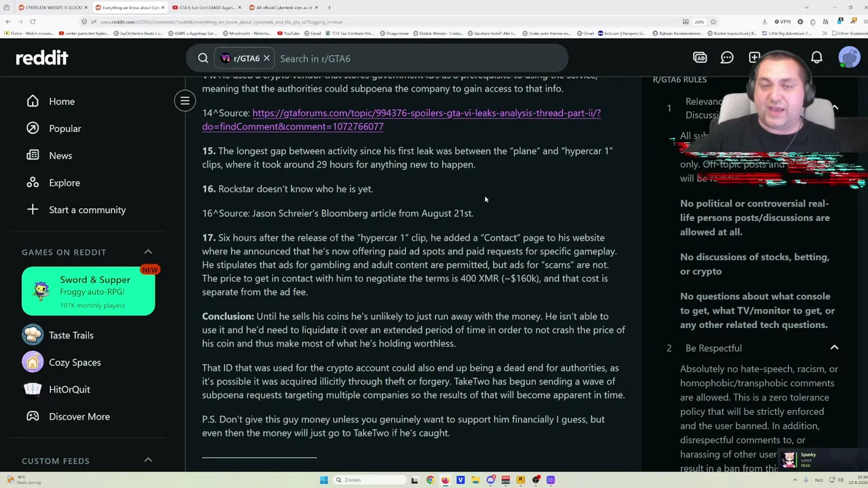This screenshot has width=868, height=488.
Task: Click the browser address bar URL
Action: point(221,22)
